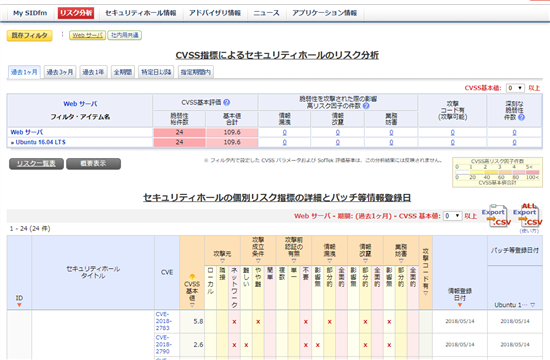Click the 概要表示 button
The width and height of the screenshot is (550, 360).
coord(93,164)
